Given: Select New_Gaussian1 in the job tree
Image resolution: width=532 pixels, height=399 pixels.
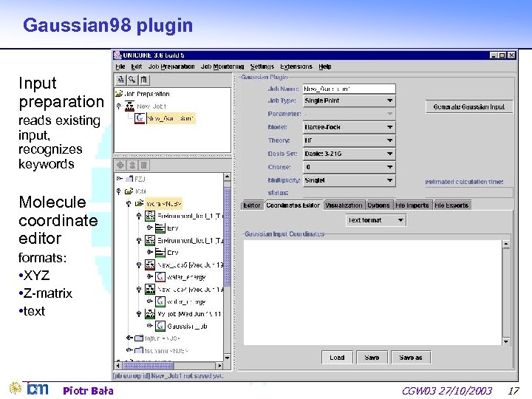Looking at the screenshot, I should tap(171, 118).
